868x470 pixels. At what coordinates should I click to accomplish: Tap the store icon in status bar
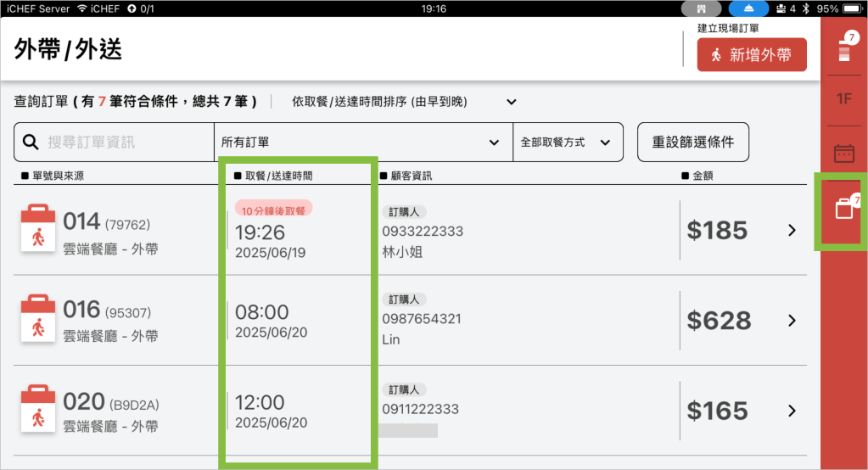tap(702, 8)
